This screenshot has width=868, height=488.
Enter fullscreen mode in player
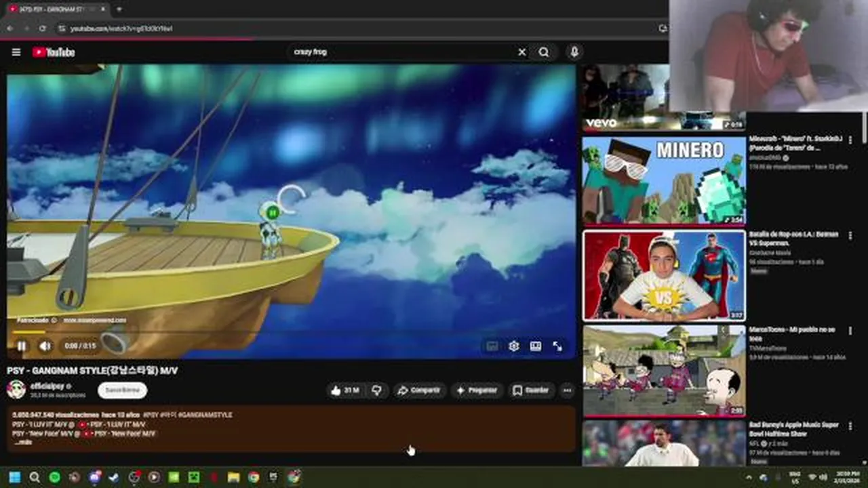[x=557, y=346]
